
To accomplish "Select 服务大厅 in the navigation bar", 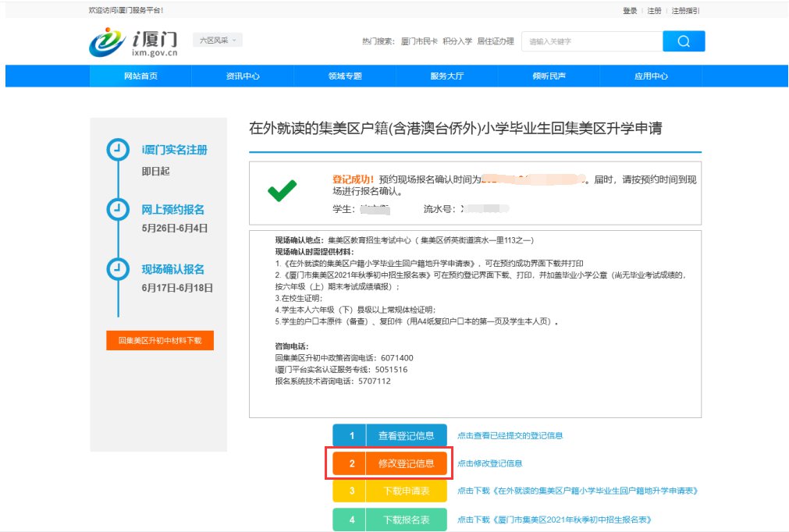I will pyautogui.click(x=447, y=76).
